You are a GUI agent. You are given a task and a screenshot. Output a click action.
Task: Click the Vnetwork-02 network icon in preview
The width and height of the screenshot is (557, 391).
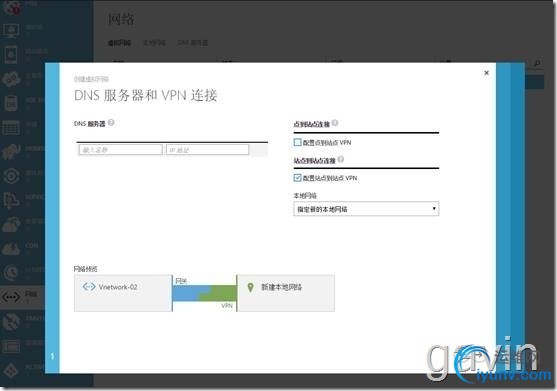click(x=89, y=286)
